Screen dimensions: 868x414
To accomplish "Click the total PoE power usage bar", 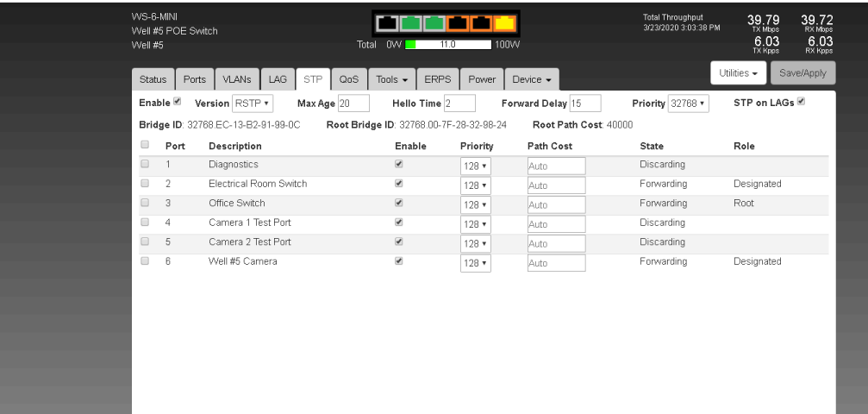I will (447, 43).
